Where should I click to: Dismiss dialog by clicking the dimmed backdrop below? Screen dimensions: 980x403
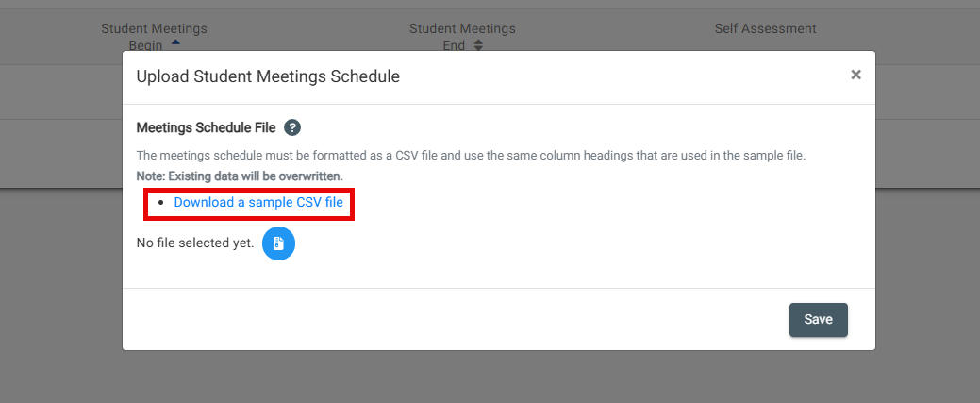490,377
